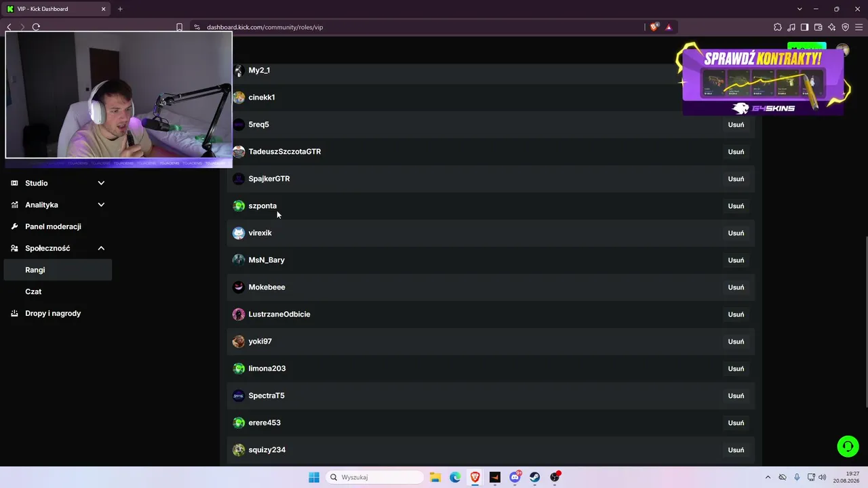The width and height of the screenshot is (868, 488).
Task: Open Dropy i nagrody in the sidebar
Action: tap(58, 313)
